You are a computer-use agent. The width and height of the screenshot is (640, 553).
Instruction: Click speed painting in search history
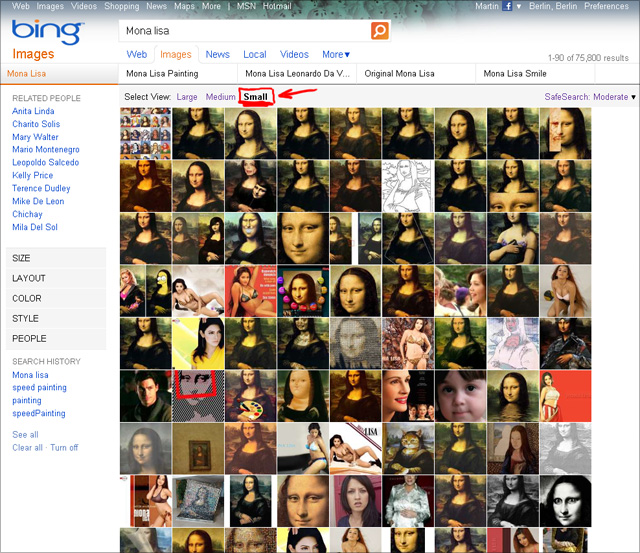tap(39, 387)
